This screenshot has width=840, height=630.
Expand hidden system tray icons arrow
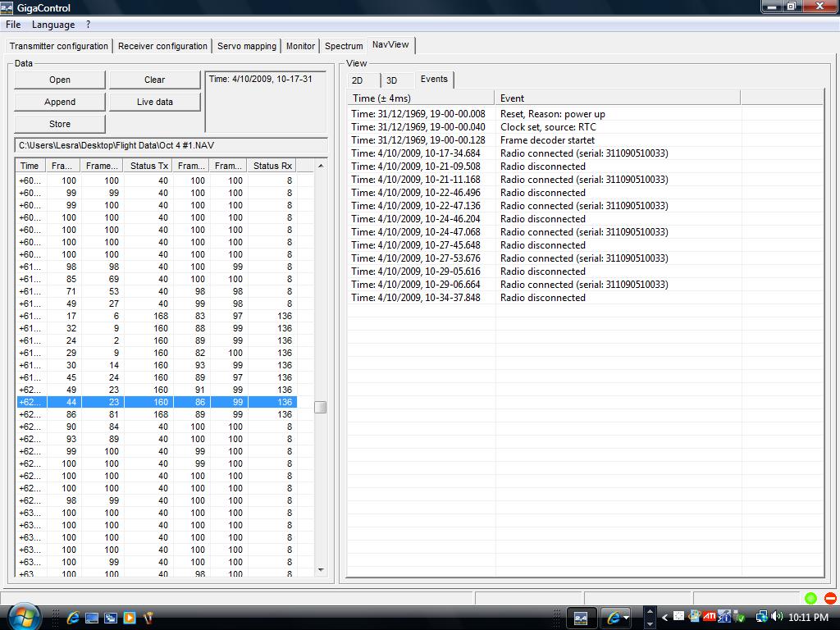(x=665, y=617)
